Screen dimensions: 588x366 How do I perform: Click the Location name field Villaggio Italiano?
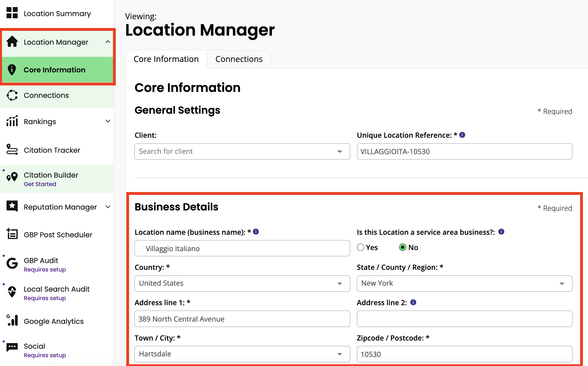click(x=242, y=248)
